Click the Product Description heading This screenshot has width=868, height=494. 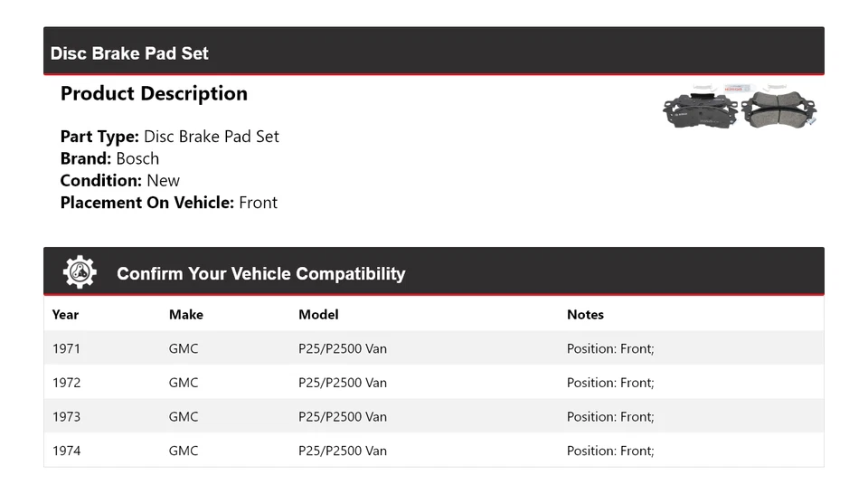(x=154, y=93)
